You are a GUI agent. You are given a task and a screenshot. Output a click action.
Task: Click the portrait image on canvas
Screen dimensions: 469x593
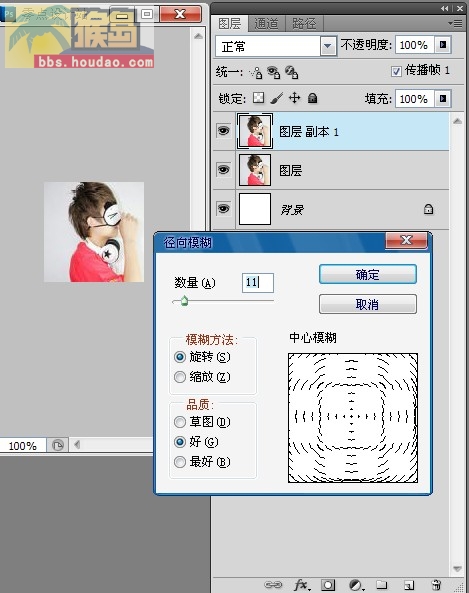[94, 232]
